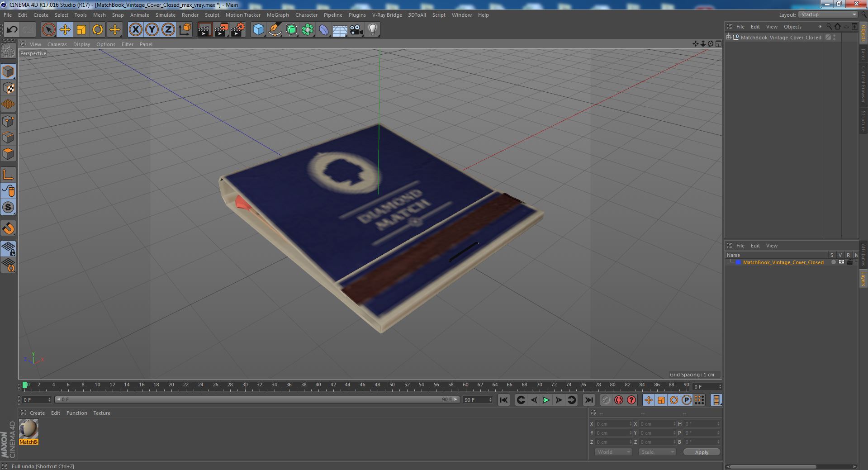This screenshot has width=868, height=470.
Task: Toggle rotation keyframe recording
Action: 674,400
